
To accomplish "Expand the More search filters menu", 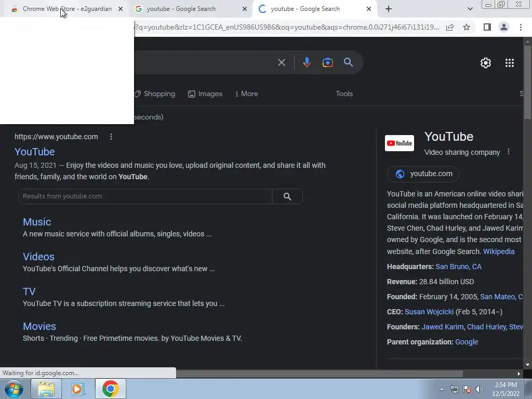I will tap(247, 94).
